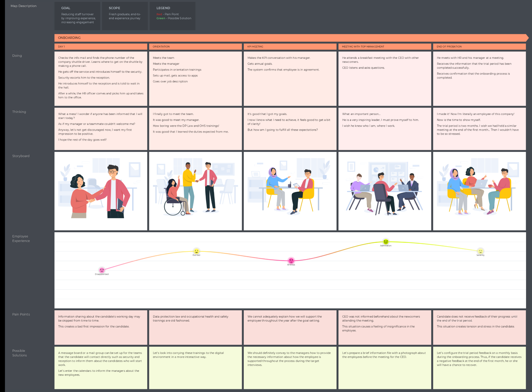Click the Doing row label
This screenshot has height=392, width=532.
[17, 55]
